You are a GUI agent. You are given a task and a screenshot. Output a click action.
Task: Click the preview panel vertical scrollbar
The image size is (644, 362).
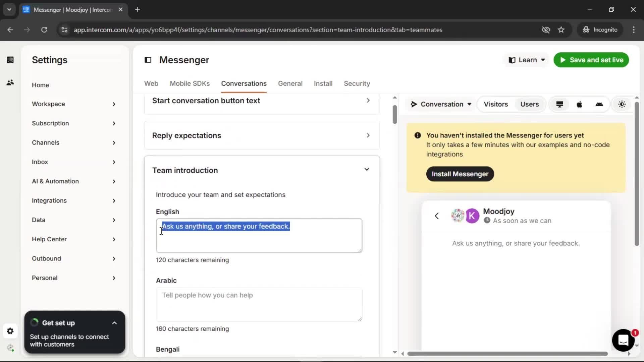click(637, 174)
